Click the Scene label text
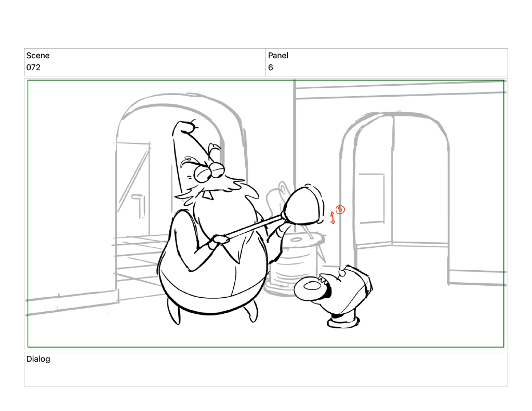The width and height of the screenshot is (532, 411). (x=38, y=56)
